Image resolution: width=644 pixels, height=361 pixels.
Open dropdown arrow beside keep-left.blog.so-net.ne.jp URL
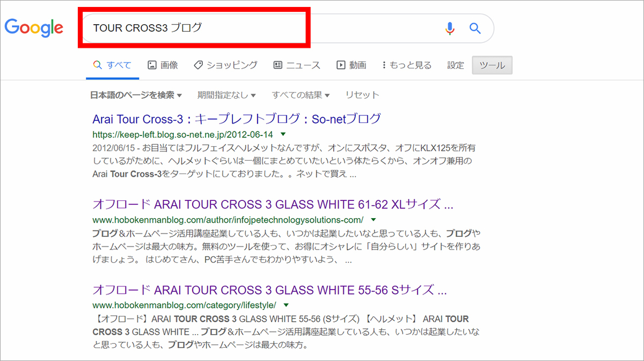pyautogui.click(x=283, y=134)
